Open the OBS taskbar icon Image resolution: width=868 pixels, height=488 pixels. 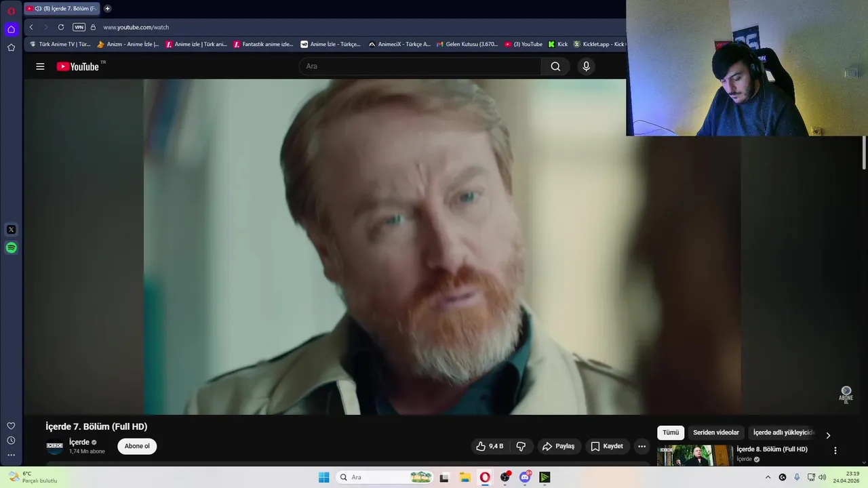coord(505,477)
